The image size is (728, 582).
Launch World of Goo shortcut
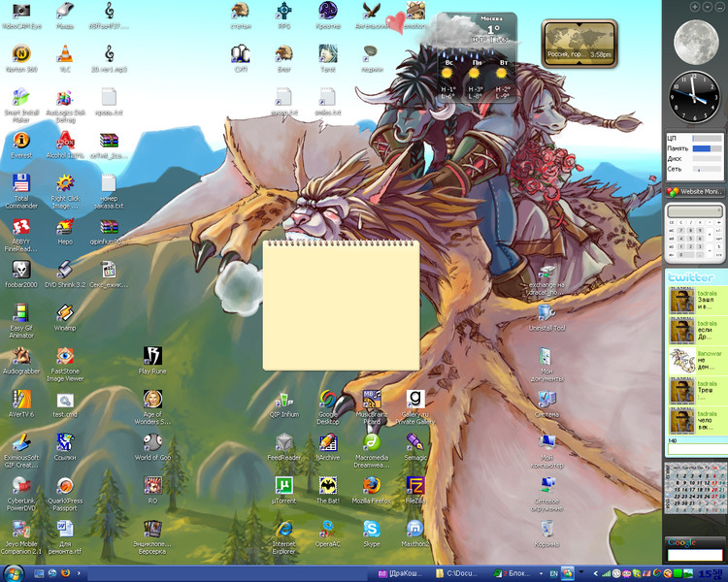point(152,446)
